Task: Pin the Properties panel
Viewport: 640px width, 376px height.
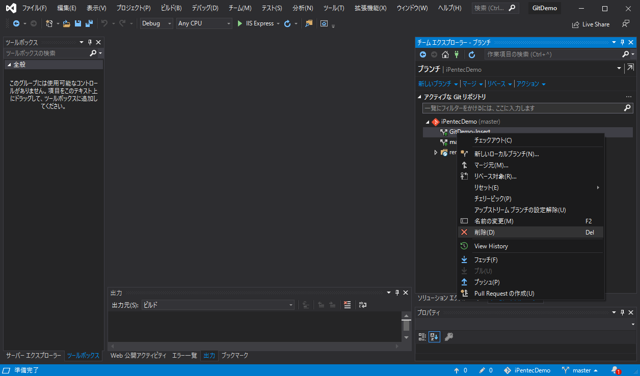Action: (x=622, y=312)
